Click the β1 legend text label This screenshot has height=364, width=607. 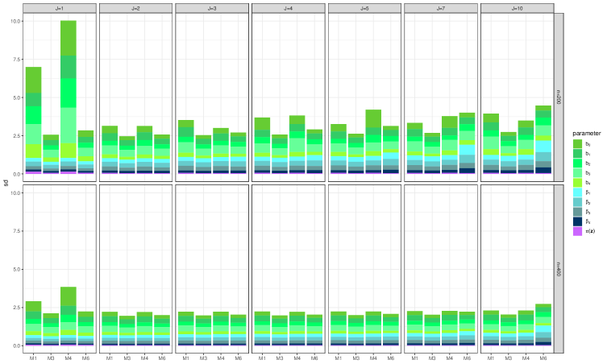(588, 192)
